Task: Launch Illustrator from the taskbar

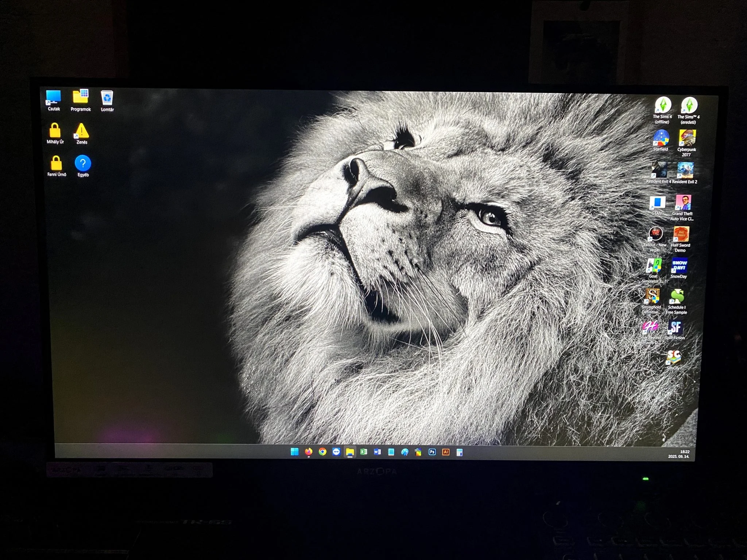Action: click(446, 452)
